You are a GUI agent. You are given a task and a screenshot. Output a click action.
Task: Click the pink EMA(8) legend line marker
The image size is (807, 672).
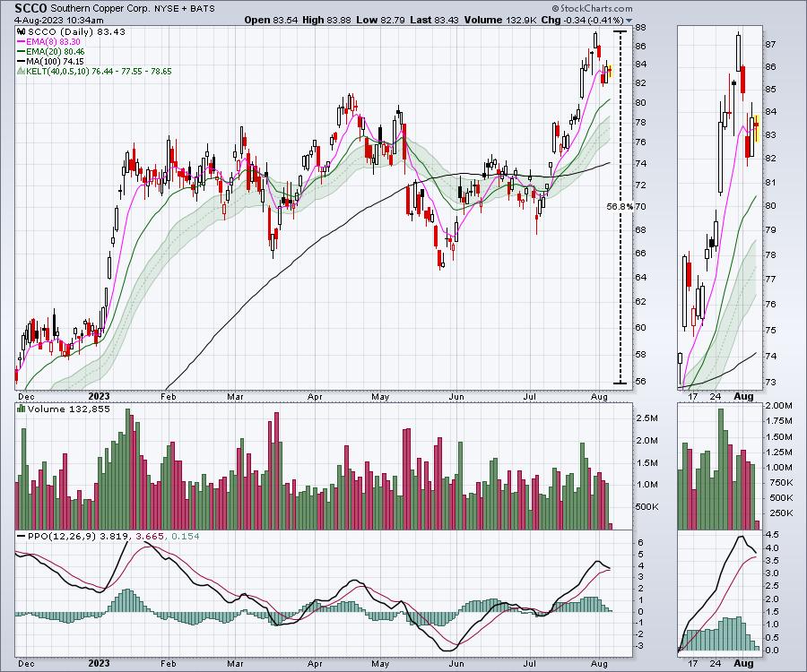[21, 41]
